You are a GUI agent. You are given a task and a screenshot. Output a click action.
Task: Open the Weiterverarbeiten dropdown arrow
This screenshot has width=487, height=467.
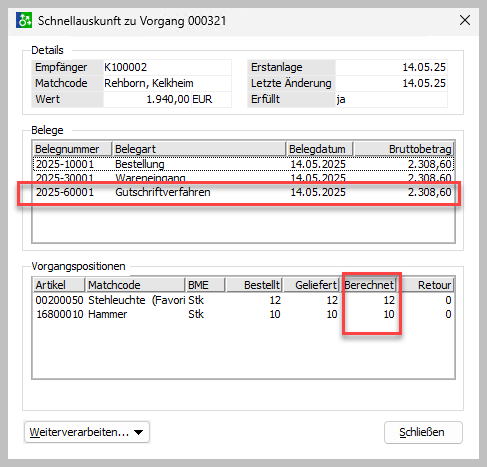[139, 432]
